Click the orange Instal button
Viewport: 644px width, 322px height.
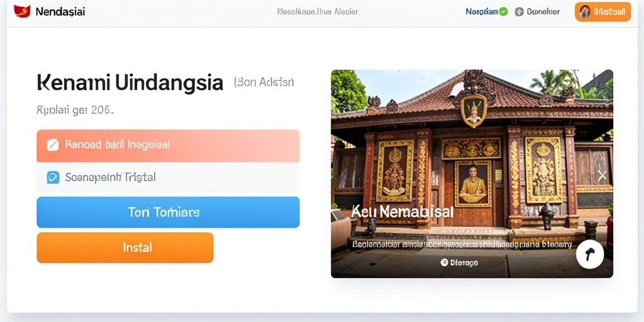[125, 248]
